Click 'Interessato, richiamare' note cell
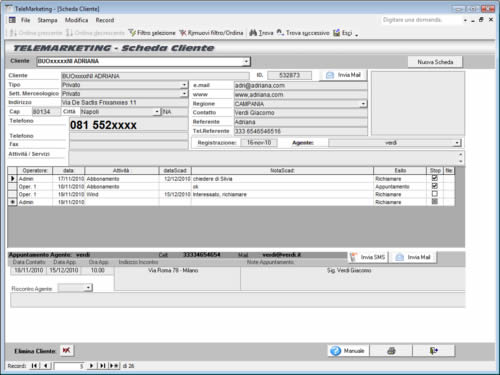 (282, 194)
